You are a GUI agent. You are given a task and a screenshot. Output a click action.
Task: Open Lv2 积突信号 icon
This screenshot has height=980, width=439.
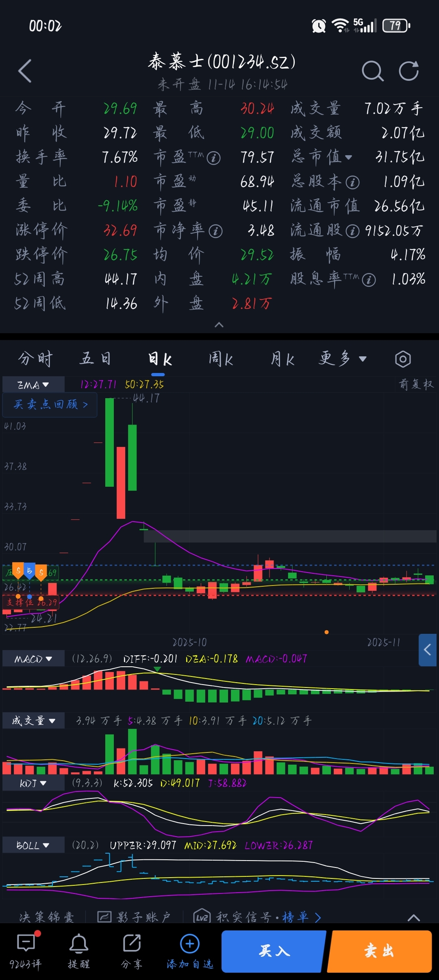click(x=202, y=917)
